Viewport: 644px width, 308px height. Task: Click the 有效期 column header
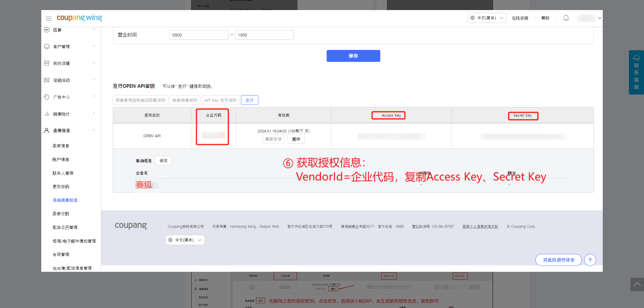click(283, 115)
